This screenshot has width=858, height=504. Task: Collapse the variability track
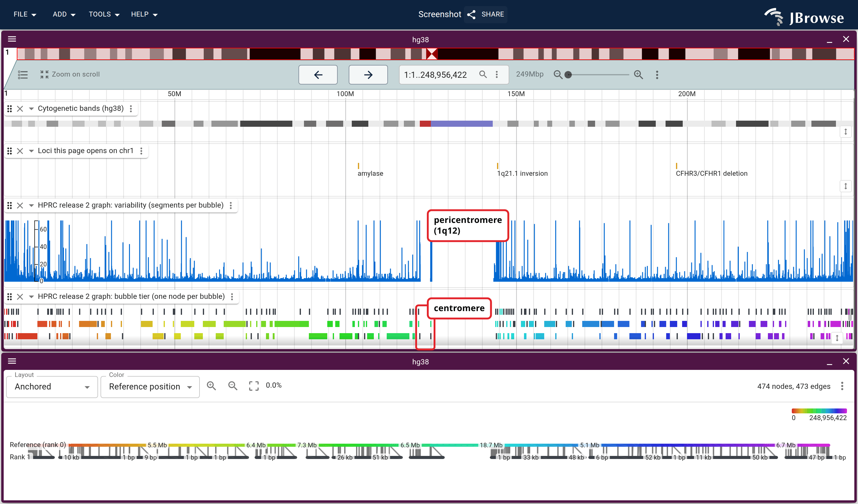click(x=31, y=205)
